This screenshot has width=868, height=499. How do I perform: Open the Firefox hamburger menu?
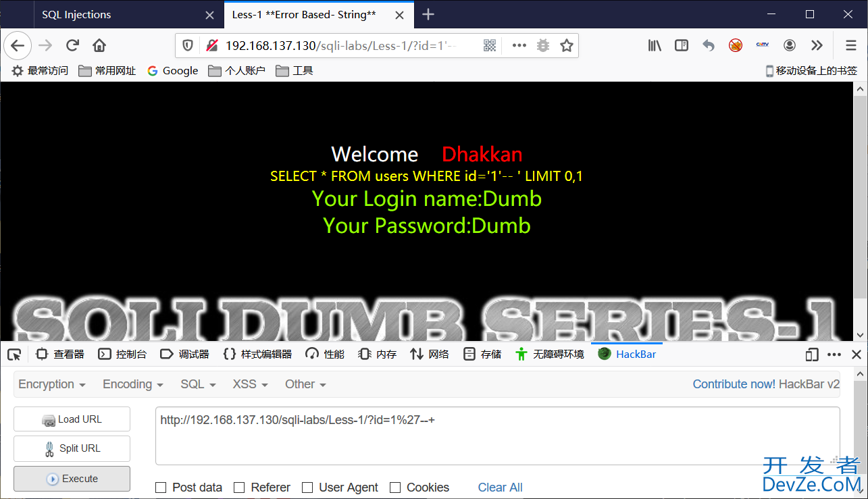(851, 45)
